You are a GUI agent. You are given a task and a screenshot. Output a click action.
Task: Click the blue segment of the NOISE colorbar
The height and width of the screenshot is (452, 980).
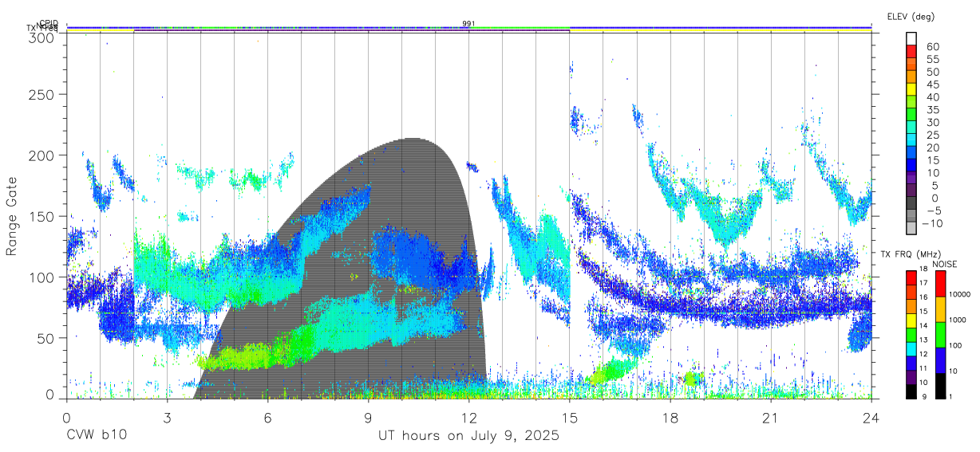pos(939,360)
